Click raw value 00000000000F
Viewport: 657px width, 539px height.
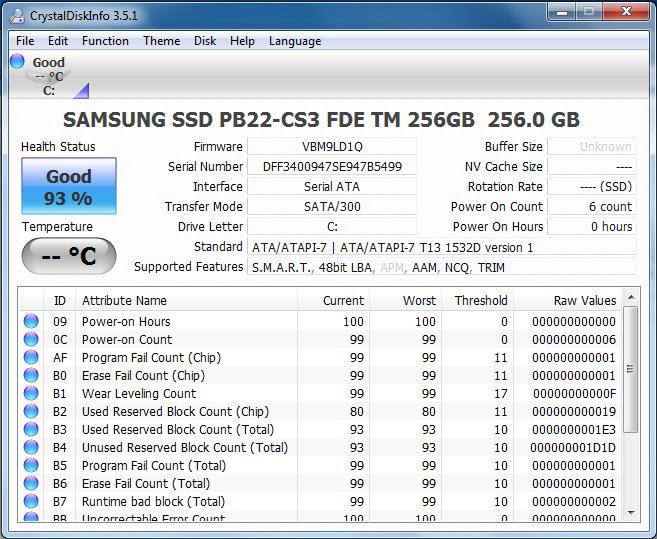[x=574, y=394]
